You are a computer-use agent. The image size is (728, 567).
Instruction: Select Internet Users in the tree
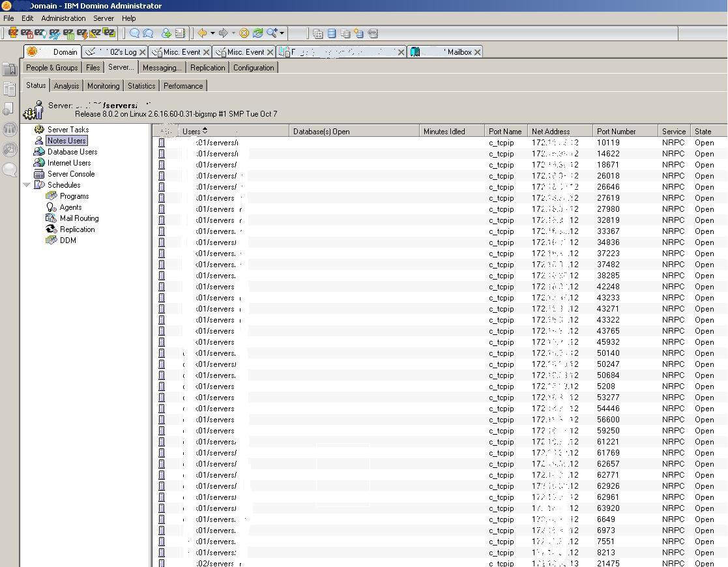68,163
